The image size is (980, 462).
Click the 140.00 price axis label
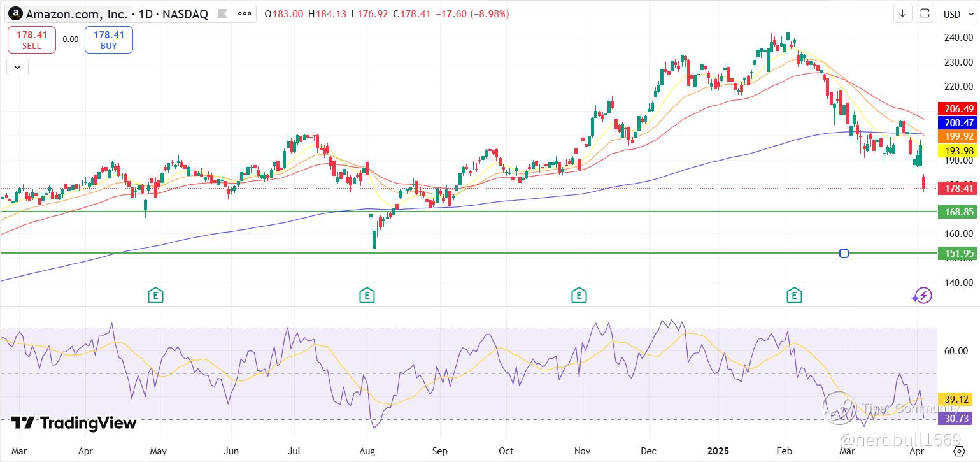959,283
